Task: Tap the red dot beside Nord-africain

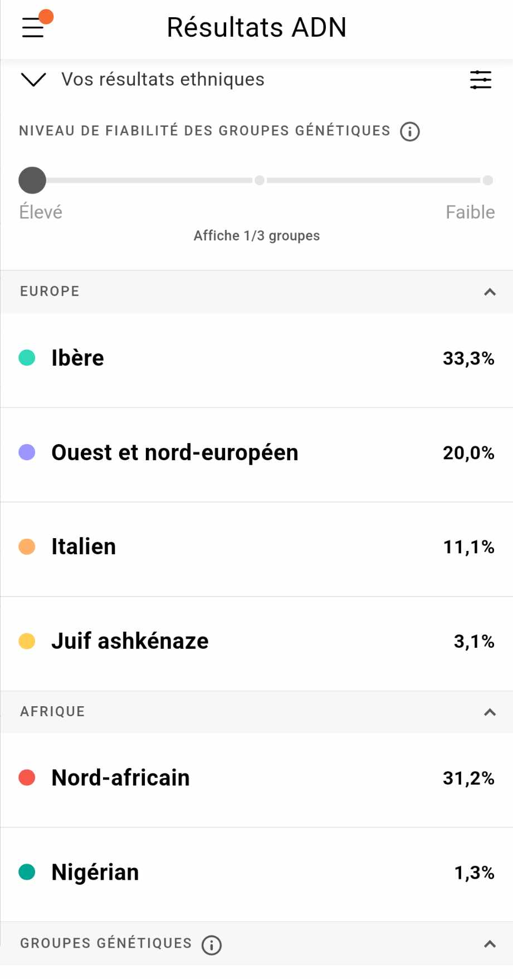Action: pyautogui.click(x=27, y=777)
